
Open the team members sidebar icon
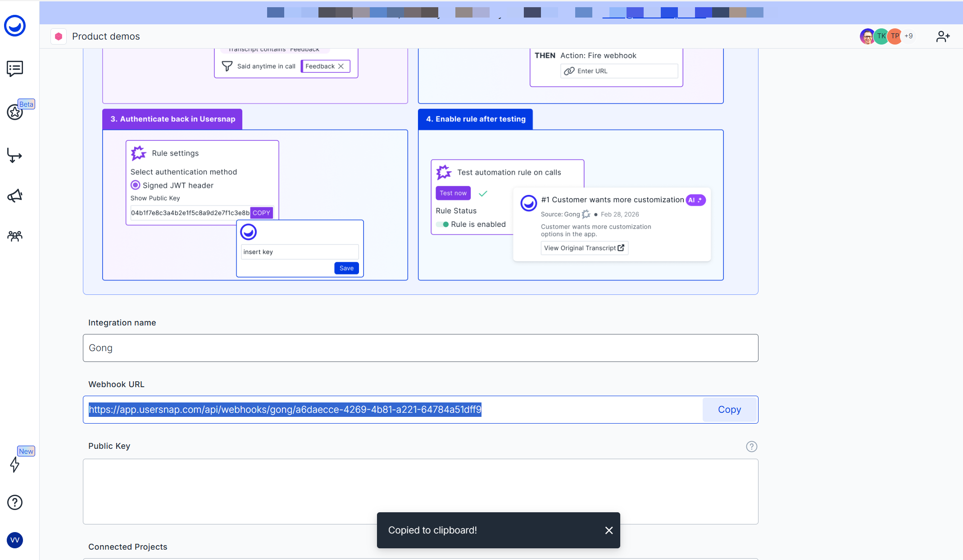pos(15,236)
